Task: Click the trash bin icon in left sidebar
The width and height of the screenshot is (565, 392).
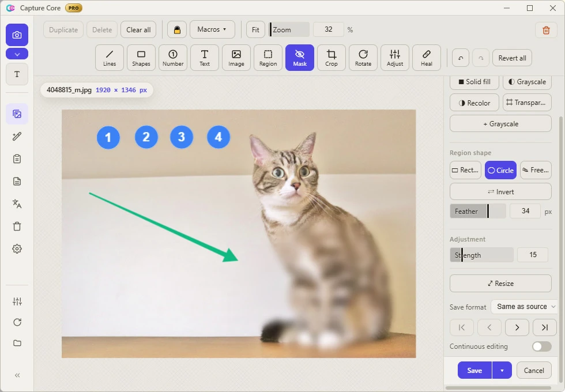Action: pos(17,226)
